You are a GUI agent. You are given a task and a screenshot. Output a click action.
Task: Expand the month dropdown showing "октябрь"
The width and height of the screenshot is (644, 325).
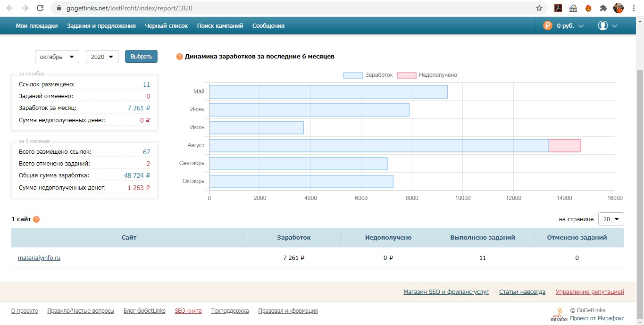(x=57, y=57)
